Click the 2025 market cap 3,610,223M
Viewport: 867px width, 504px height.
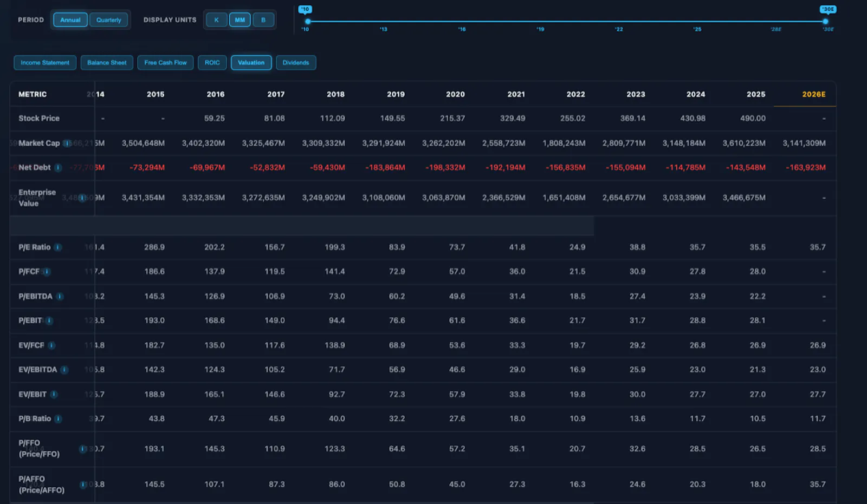pyautogui.click(x=744, y=143)
